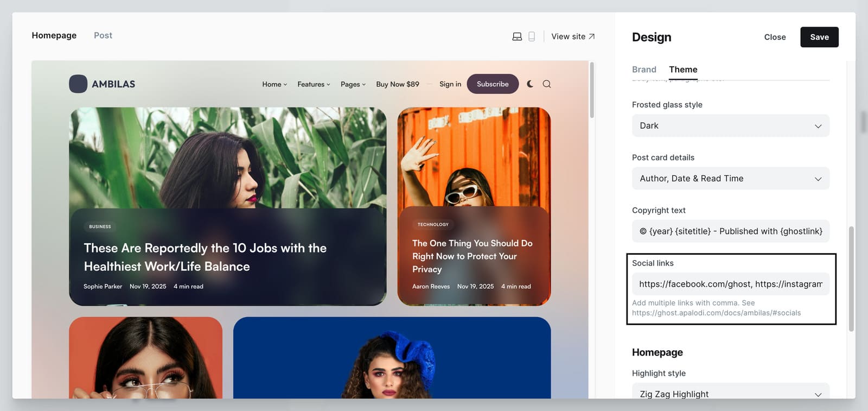Toggle dark mode moon icon
Screen dimensions: 868x411
[530, 84]
